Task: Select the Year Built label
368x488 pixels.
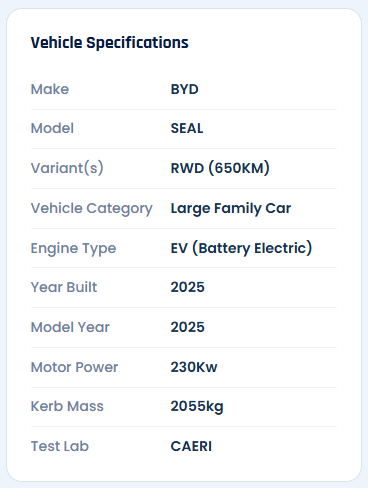Action: click(x=64, y=287)
